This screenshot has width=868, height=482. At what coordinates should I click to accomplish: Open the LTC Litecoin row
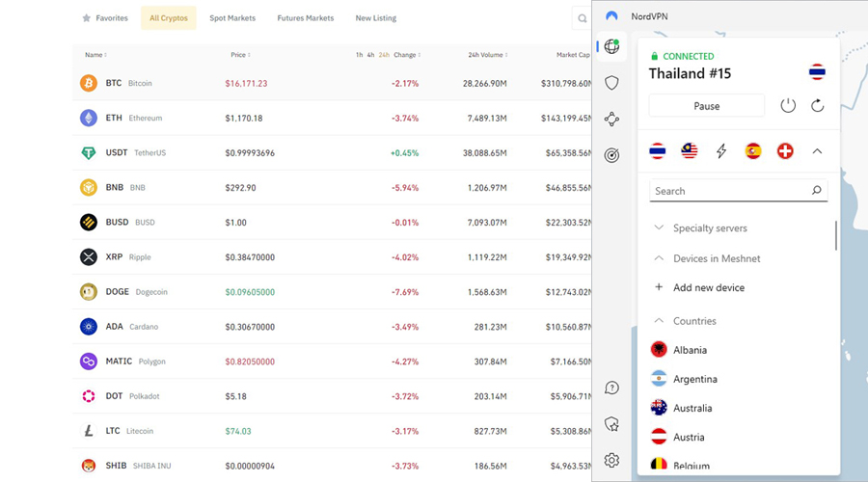click(332, 431)
